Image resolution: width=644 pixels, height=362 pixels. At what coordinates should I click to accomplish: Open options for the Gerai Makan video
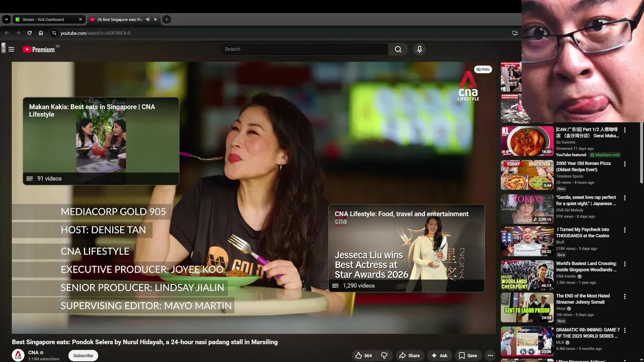coord(625,130)
